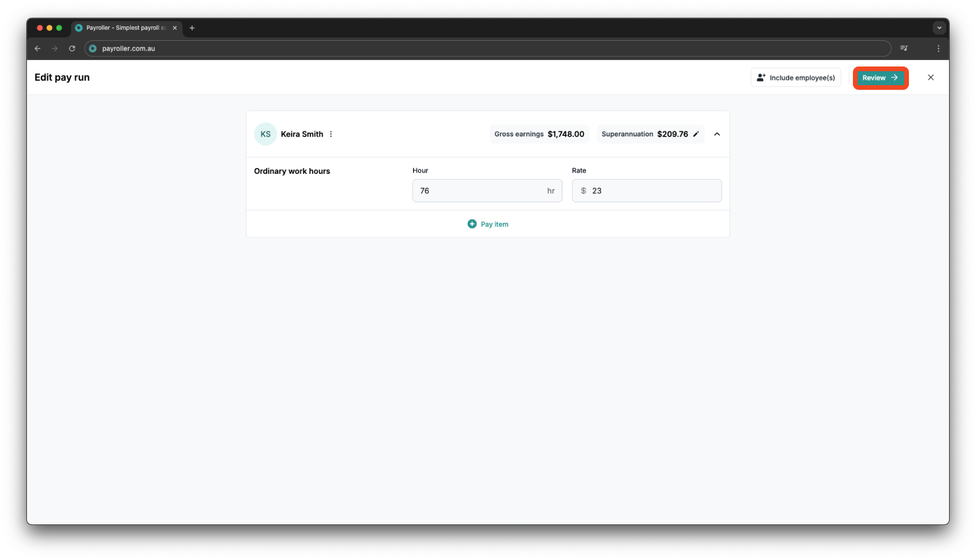The height and width of the screenshot is (560, 976).
Task: Close the Edit pay run screen with the X
Action: click(931, 77)
